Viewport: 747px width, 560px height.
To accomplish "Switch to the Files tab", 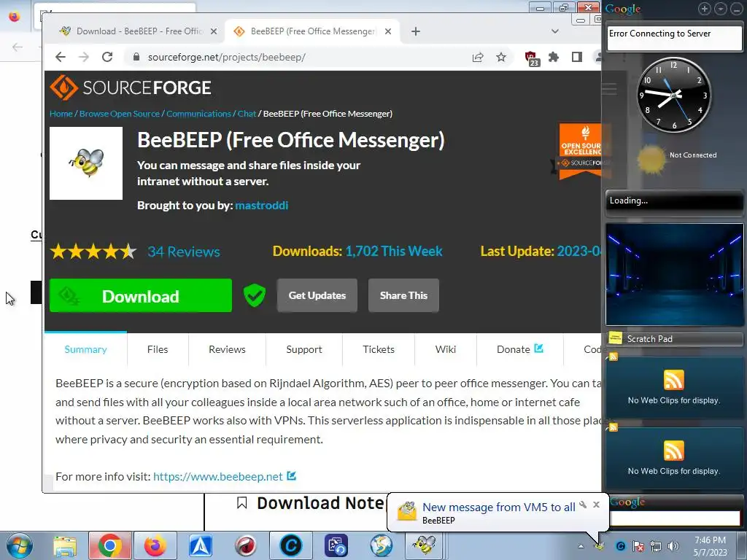I will (158, 349).
